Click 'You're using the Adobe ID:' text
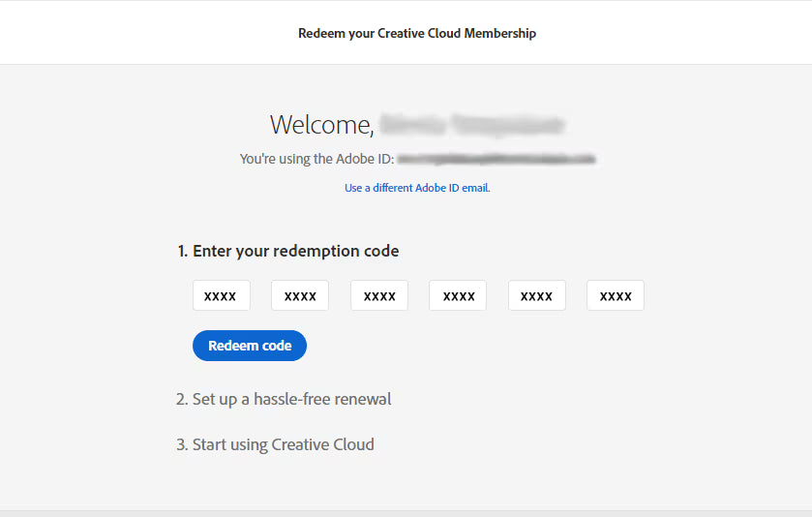 tap(316, 159)
